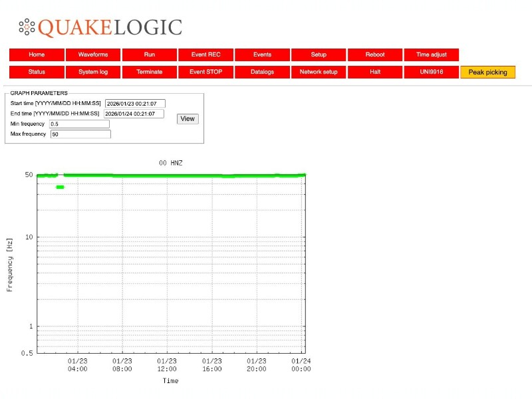Click the View button
Image resolution: width=532 pixels, height=399 pixels.
click(188, 118)
